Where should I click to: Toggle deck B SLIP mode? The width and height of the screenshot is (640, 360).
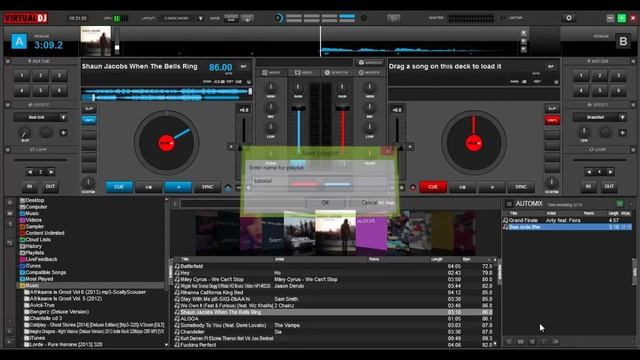pyautogui.click(x=552, y=109)
